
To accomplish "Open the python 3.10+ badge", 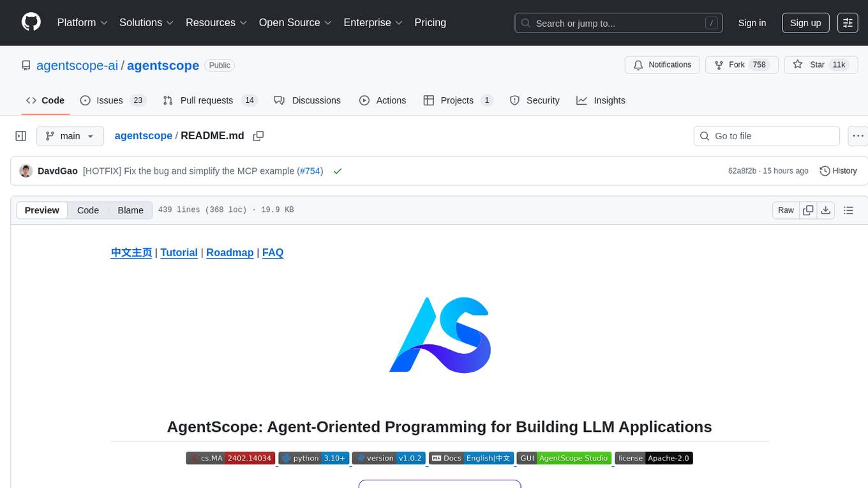I will (x=313, y=458).
